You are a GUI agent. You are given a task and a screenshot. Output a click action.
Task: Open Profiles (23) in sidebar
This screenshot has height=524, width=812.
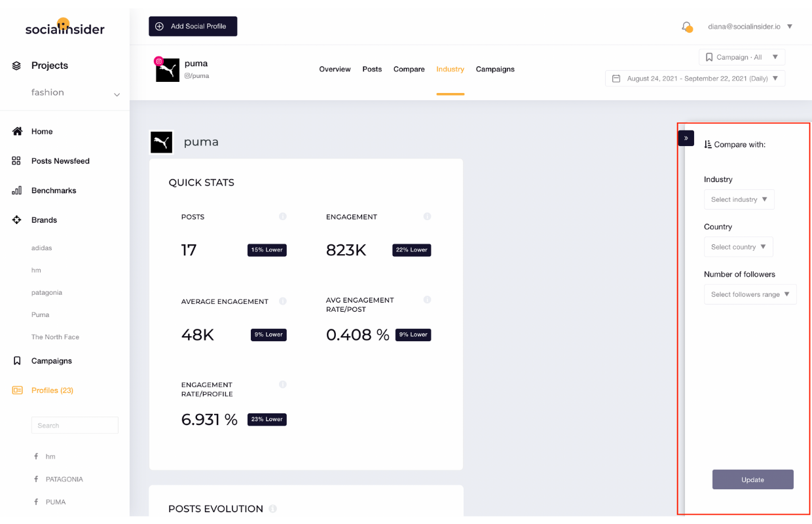click(52, 390)
